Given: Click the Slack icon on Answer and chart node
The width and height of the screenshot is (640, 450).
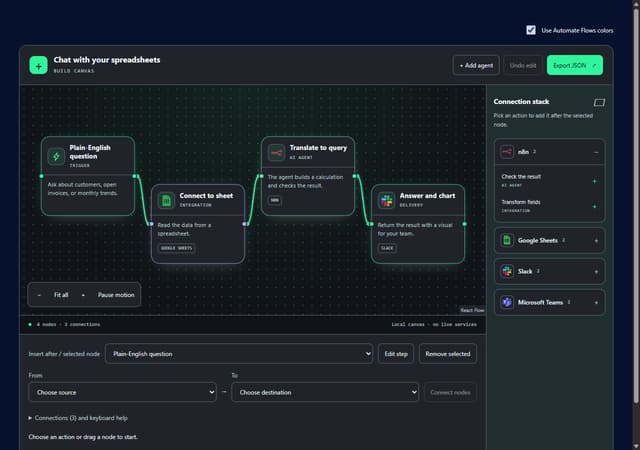Looking at the screenshot, I should tap(386, 200).
